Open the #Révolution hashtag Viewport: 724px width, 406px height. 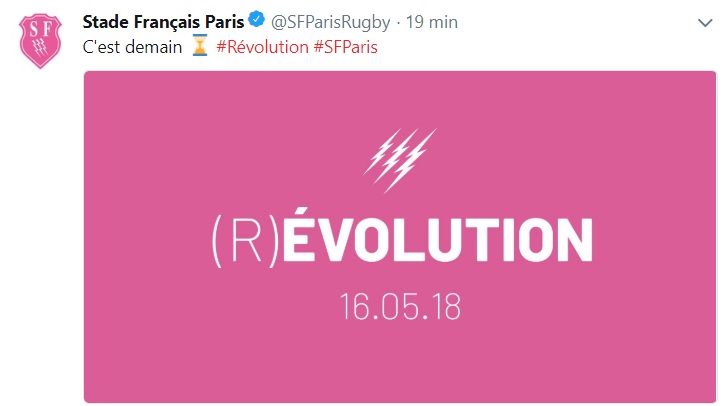tap(262, 47)
